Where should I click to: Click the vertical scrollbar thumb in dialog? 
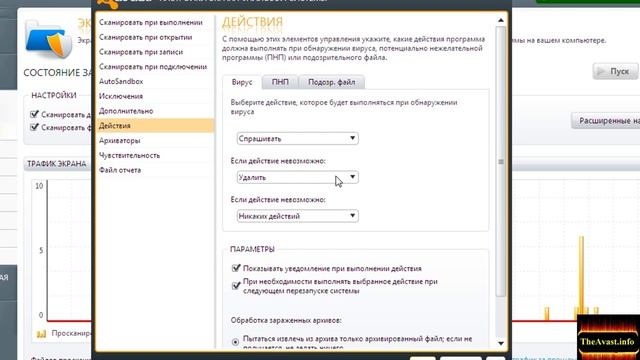pyautogui.click(x=501, y=162)
